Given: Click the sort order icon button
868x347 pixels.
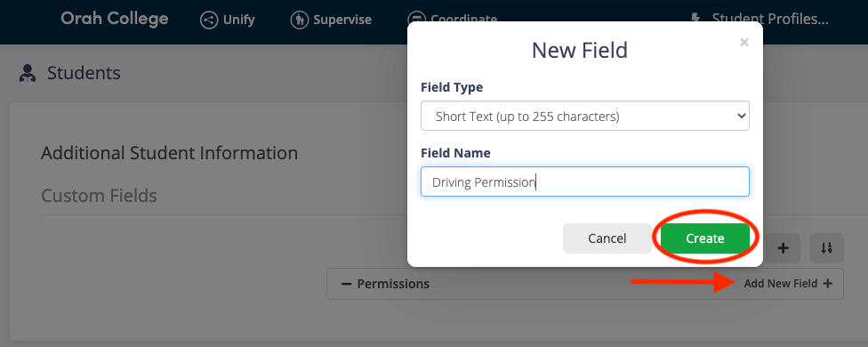Looking at the screenshot, I should pyautogui.click(x=826, y=248).
